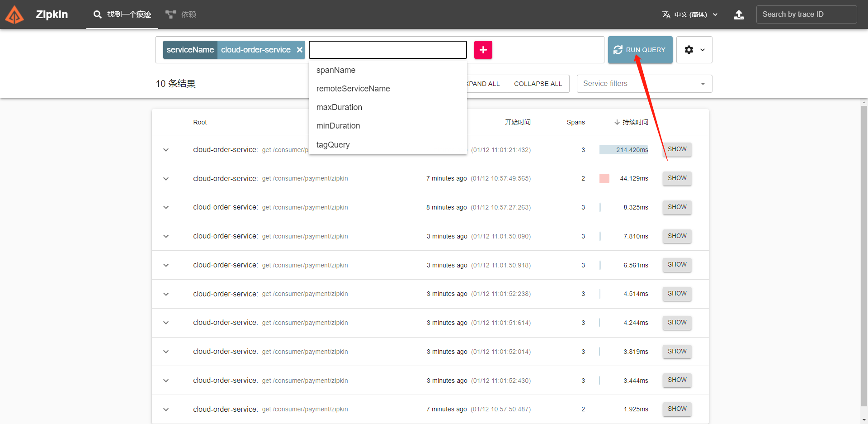This screenshot has height=424, width=868.
Task: Show the 8.325ms trace
Action: [677, 207]
